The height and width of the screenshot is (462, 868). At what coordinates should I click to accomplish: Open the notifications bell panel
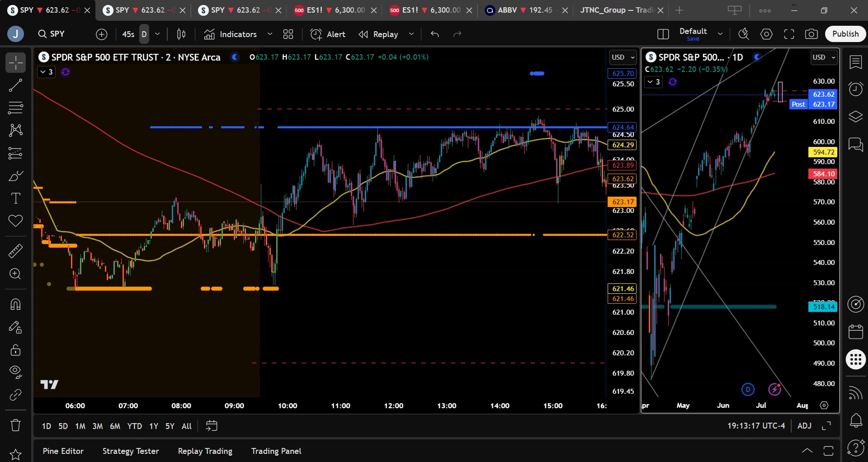click(856, 420)
